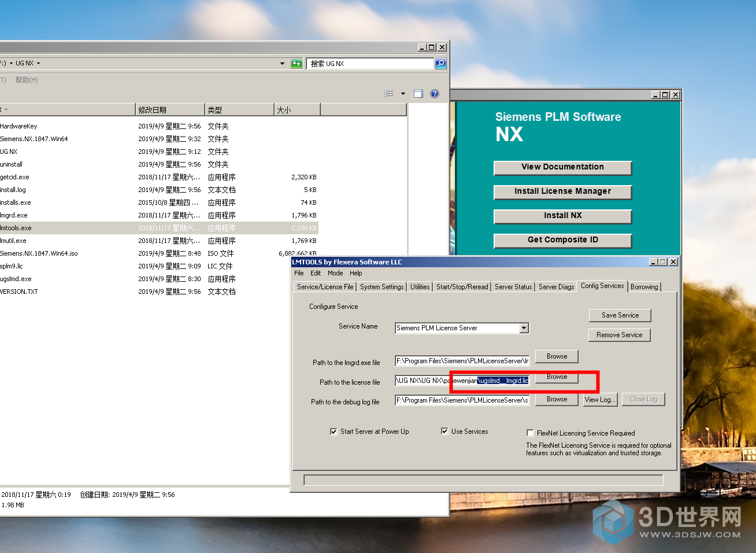Toggle the Use Services checkbox
Viewport: 756px width, 553px height.
click(x=444, y=431)
